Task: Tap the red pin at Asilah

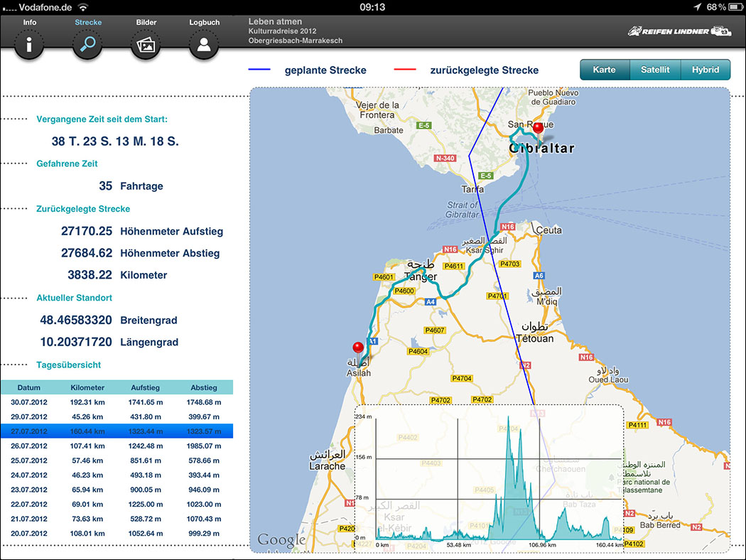Action: coord(358,348)
